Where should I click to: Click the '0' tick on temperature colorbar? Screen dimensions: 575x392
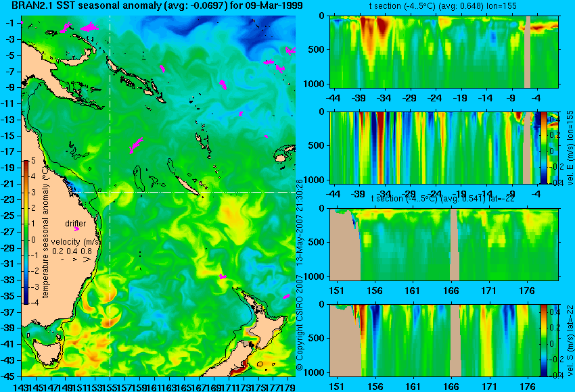pos(33,240)
